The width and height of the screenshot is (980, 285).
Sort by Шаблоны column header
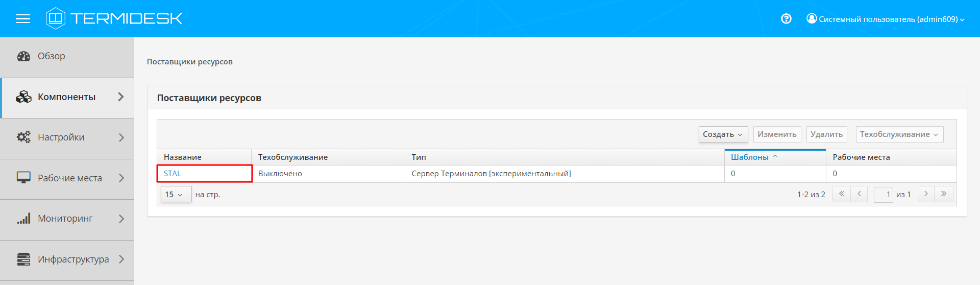[750, 157]
